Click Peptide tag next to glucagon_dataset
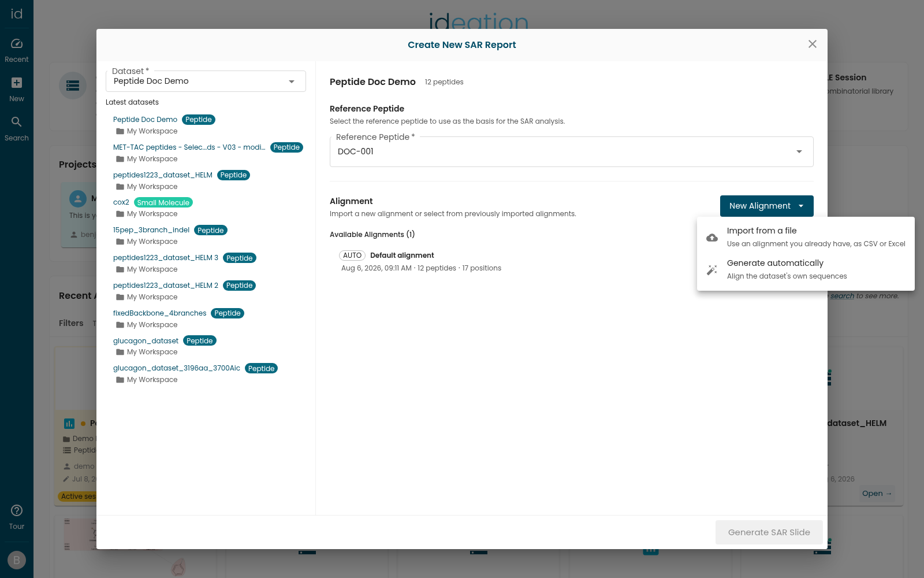Screen dimensions: 924x578 200,341
